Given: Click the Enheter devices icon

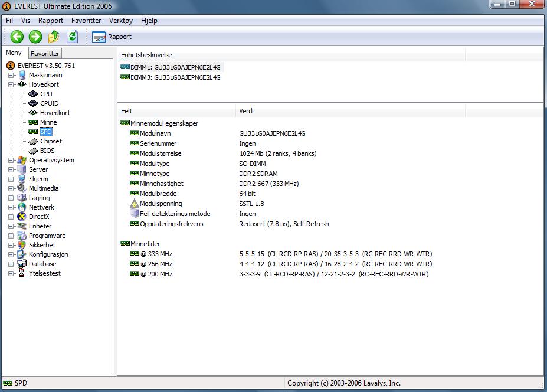Looking at the screenshot, I should [x=22, y=226].
